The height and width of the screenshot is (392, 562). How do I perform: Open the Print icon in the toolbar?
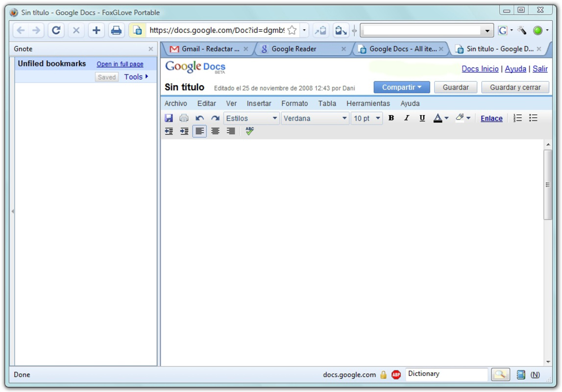[x=184, y=118]
